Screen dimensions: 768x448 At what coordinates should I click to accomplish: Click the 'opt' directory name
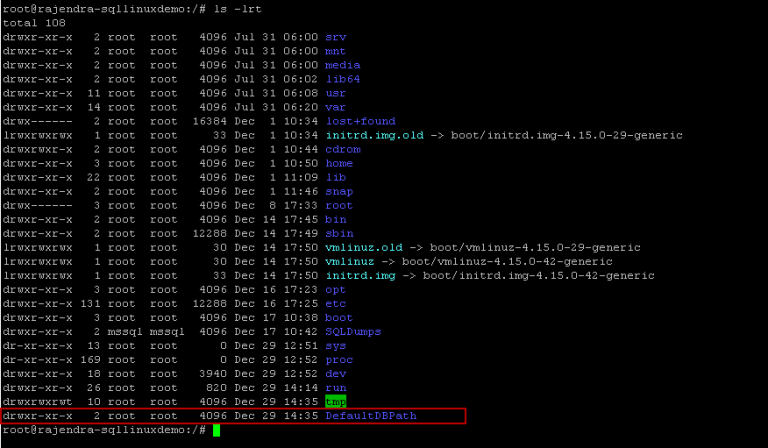[336, 290]
